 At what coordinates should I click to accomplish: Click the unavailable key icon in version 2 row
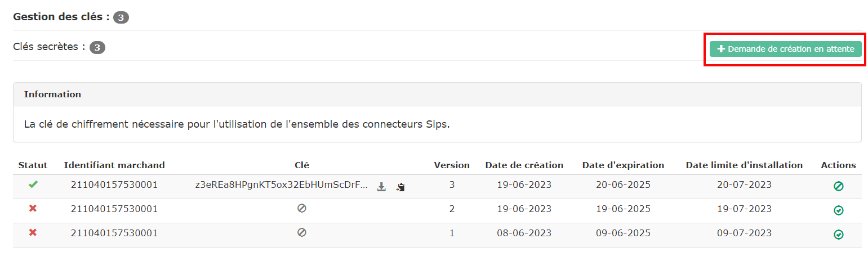pyautogui.click(x=302, y=208)
